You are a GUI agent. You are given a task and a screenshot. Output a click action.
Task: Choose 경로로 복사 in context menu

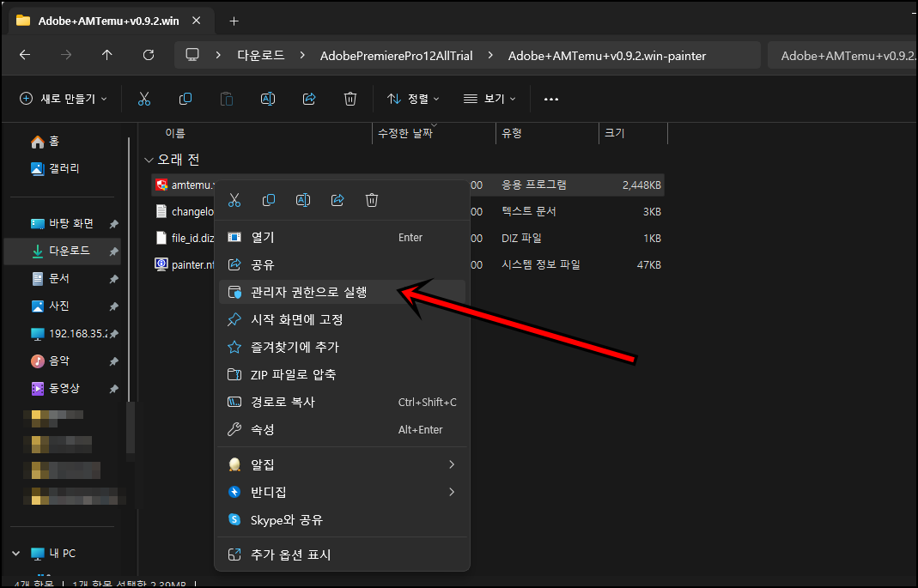tap(343, 402)
